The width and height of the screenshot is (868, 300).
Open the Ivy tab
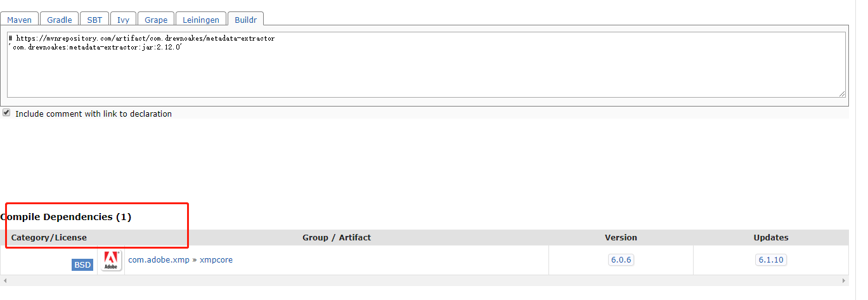point(123,20)
